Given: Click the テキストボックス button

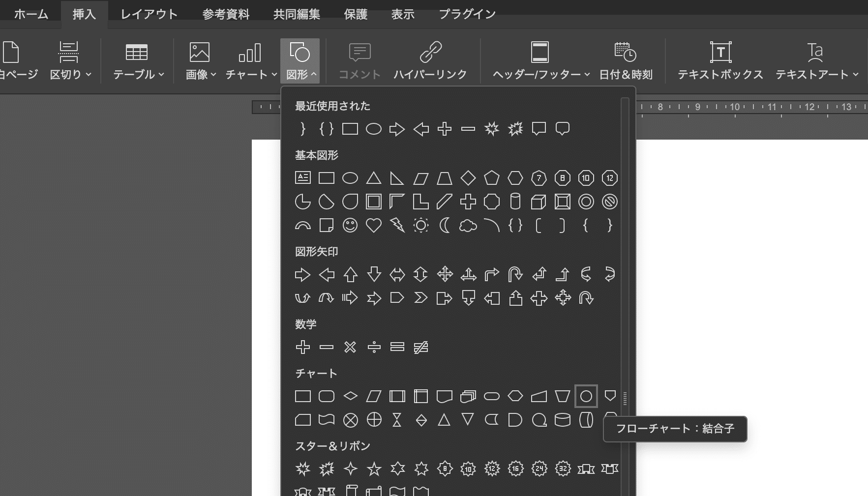Looking at the screenshot, I should click(x=720, y=61).
